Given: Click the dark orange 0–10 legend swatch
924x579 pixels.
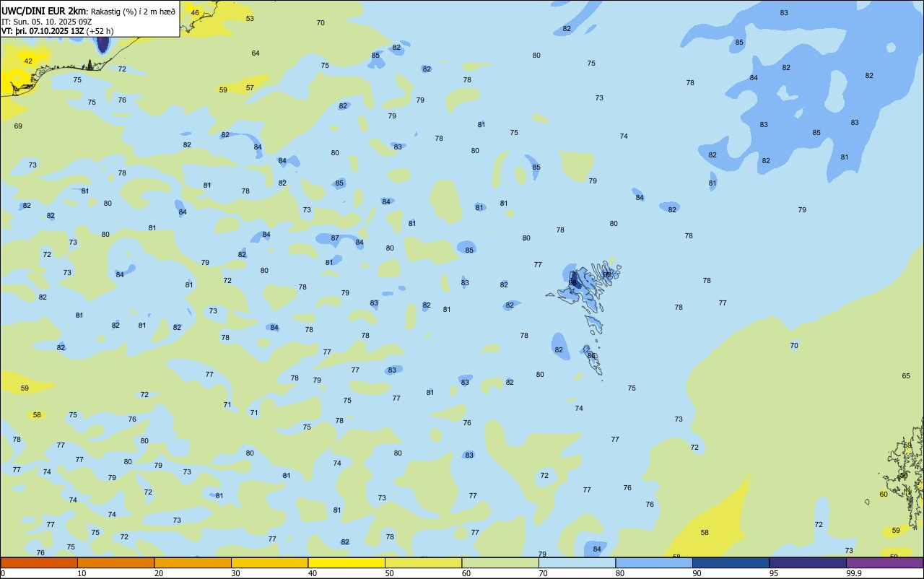Looking at the screenshot, I should tap(39, 562).
